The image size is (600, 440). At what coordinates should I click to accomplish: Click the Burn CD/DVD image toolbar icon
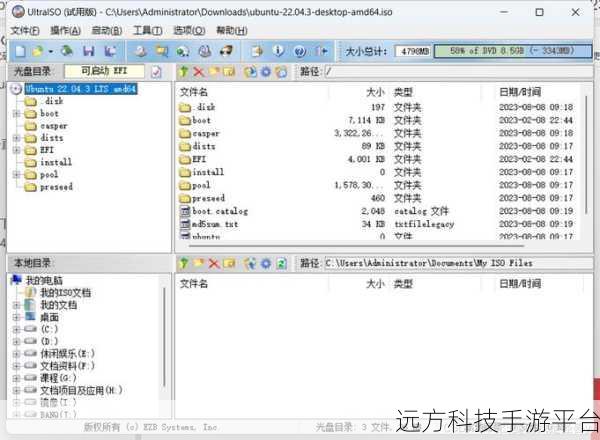click(x=226, y=51)
